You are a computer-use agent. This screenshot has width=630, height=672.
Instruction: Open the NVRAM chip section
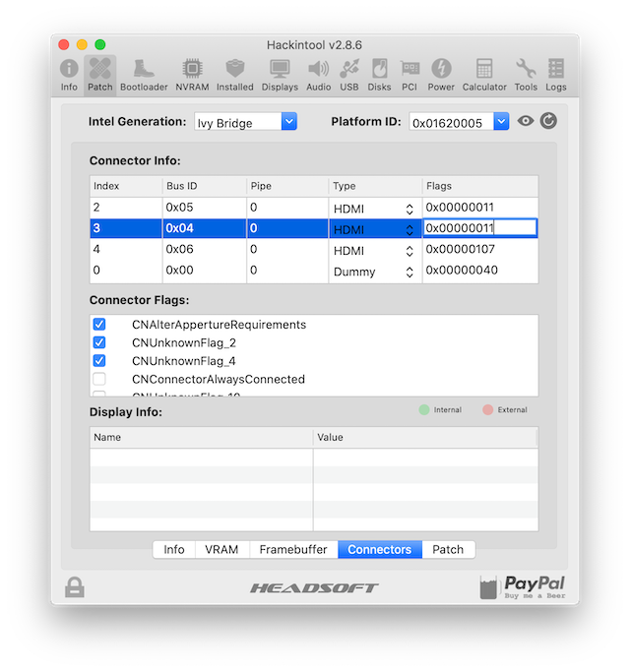pos(192,76)
